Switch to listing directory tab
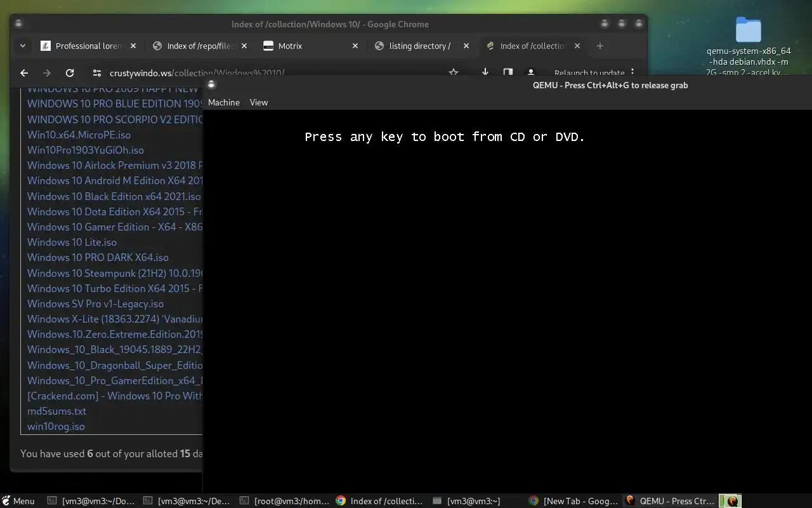Screen dimensions: 812x508 (x=420, y=46)
